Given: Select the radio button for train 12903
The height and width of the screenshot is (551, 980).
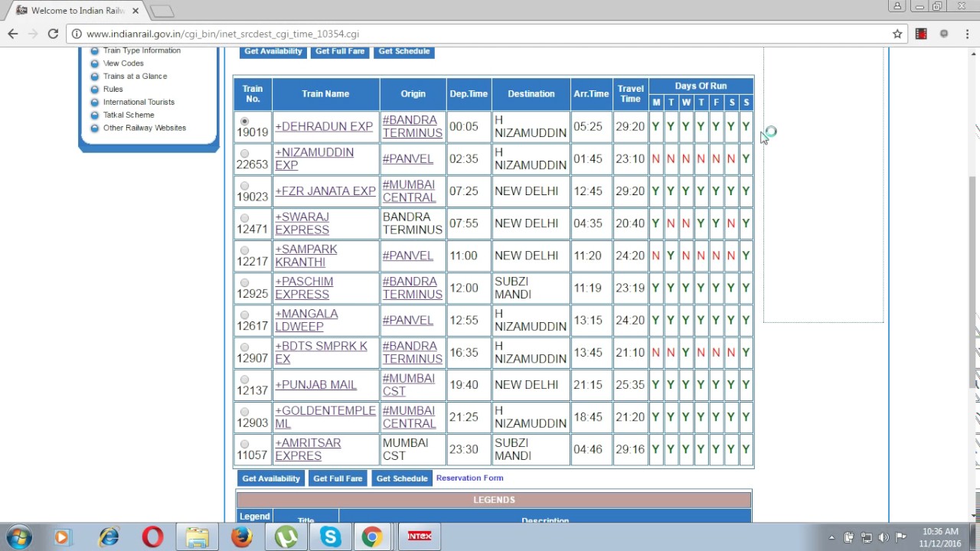Looking at the screenshot, I should [x=244, y=412].
